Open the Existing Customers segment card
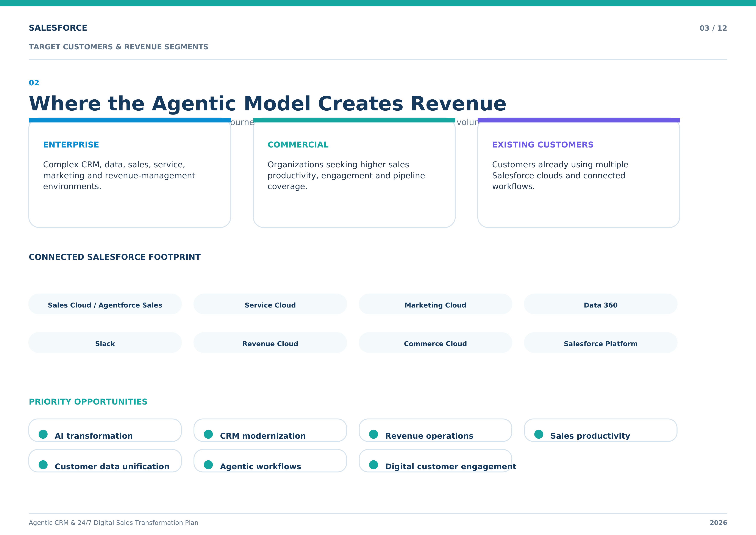 578,173
